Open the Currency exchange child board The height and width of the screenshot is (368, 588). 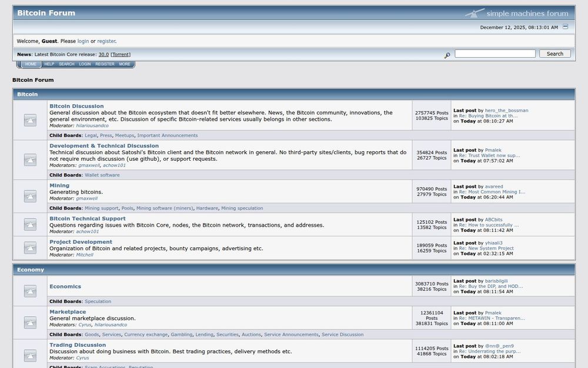(146, 334)
